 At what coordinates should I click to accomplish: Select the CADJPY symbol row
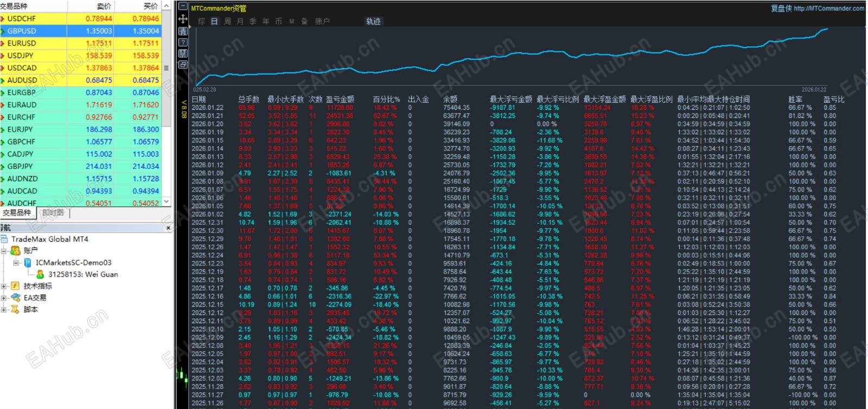(x=81, y=154)
